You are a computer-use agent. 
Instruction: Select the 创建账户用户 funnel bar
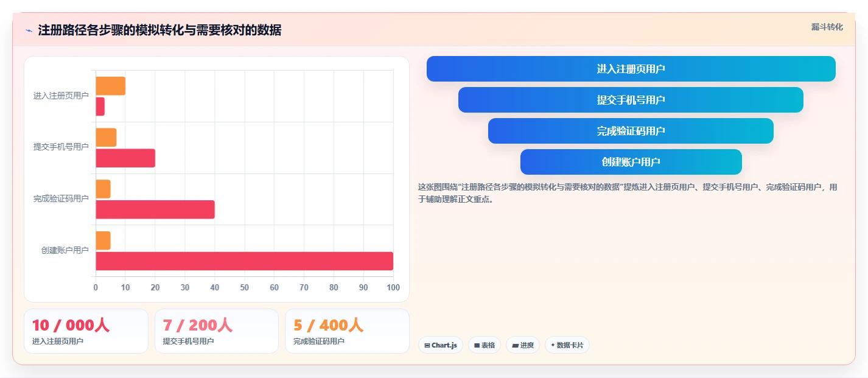[x=631, y=162]
